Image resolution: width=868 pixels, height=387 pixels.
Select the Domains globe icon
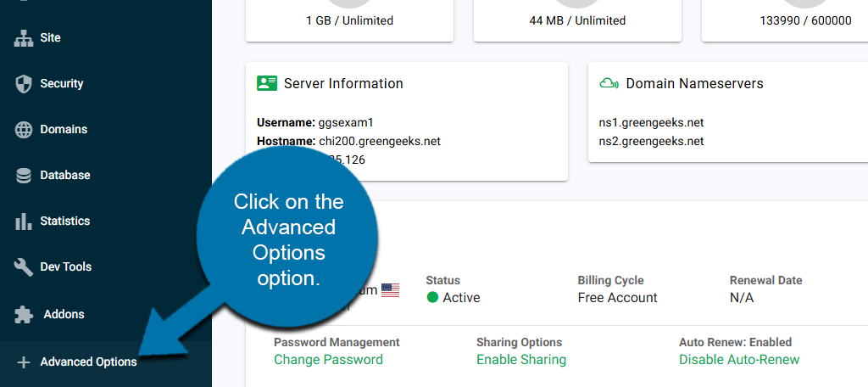click(24, 130)
